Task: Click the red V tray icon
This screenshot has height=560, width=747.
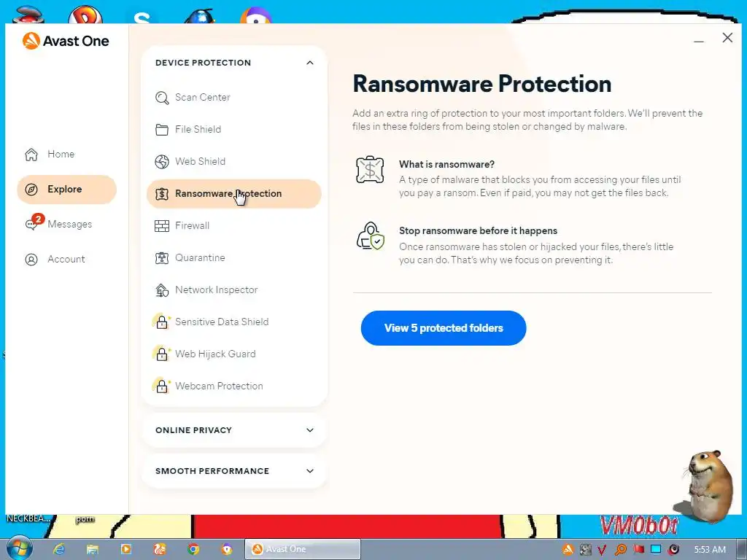Action: [x=602, y=550]
